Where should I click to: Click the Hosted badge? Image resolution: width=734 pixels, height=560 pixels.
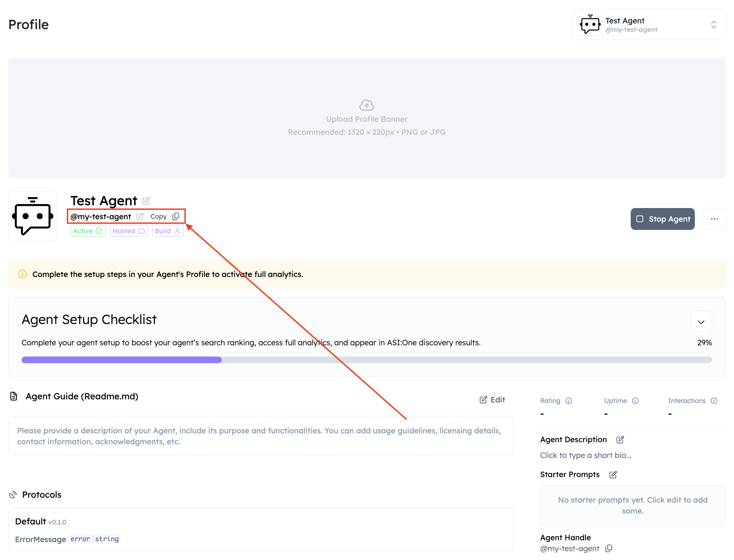(129, 231)
